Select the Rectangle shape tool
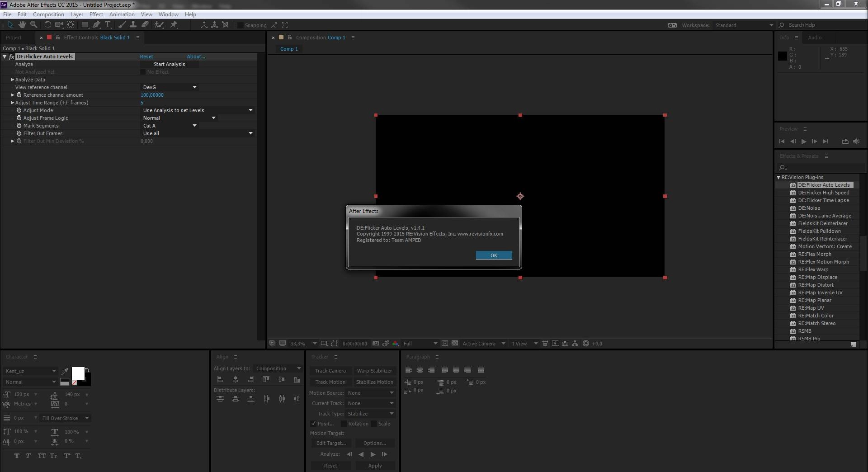This screenshot has width=868, height=472. (85, 24)
